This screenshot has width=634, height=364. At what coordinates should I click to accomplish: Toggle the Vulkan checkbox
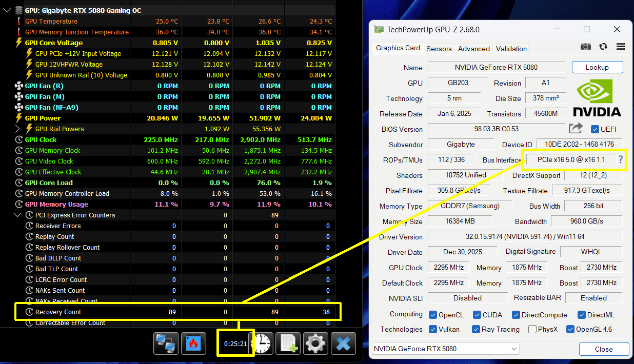[x=432, y=329]
